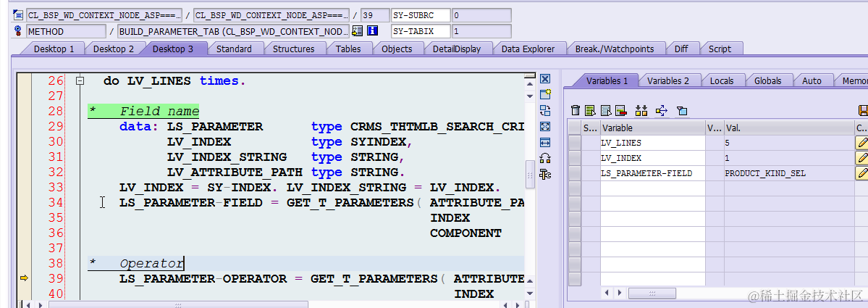Click the Full Screen tool icon
The image size is (868, 308).
coord(544,127)
